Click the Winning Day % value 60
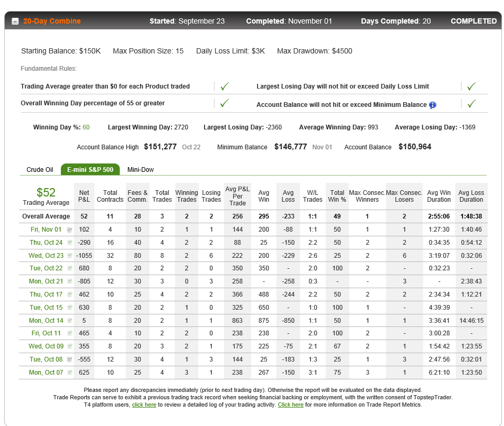 86,127
